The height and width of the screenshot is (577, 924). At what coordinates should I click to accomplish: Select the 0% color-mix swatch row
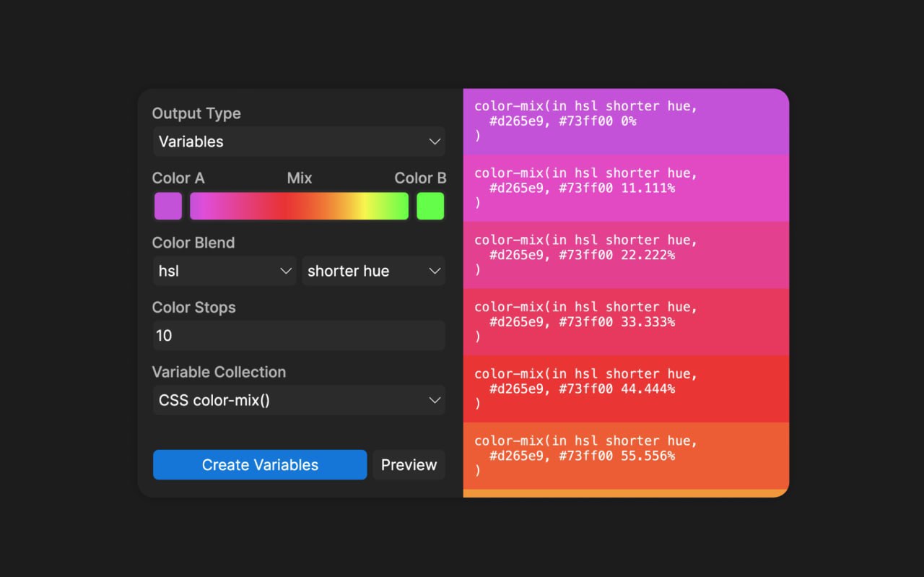pyautogui.click(x=626, y=121)
